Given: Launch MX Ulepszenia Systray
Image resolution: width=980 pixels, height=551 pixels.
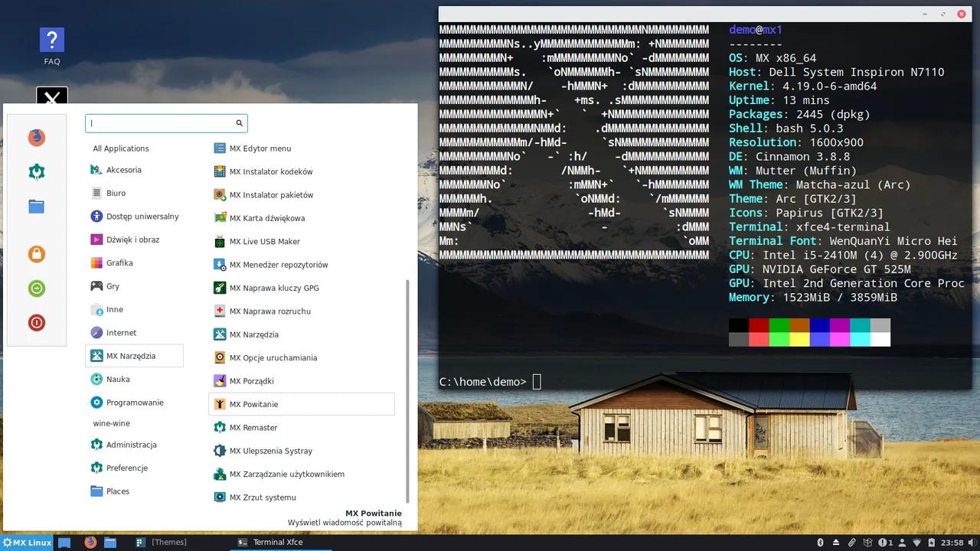Looking at the screenshot, I should tap(302, 451).
